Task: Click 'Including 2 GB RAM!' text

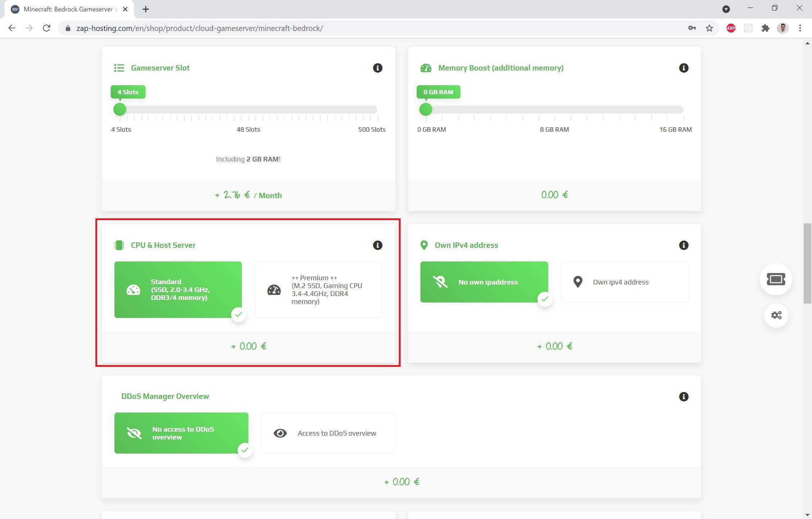Action: pos(248,159)
